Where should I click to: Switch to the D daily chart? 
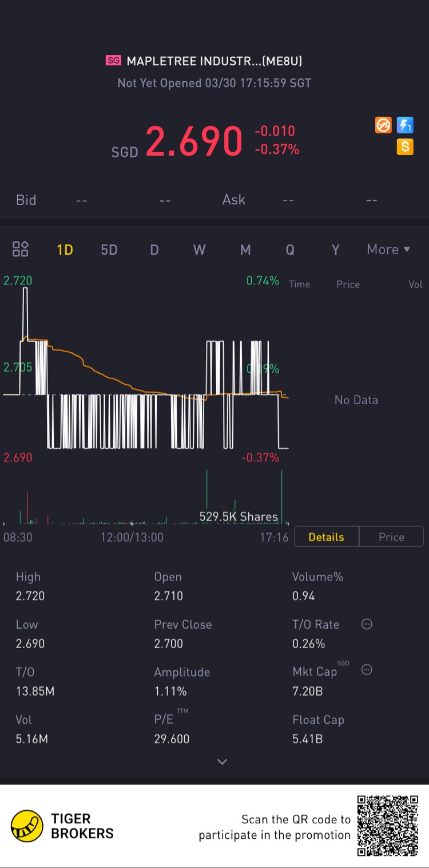[154, 250]
